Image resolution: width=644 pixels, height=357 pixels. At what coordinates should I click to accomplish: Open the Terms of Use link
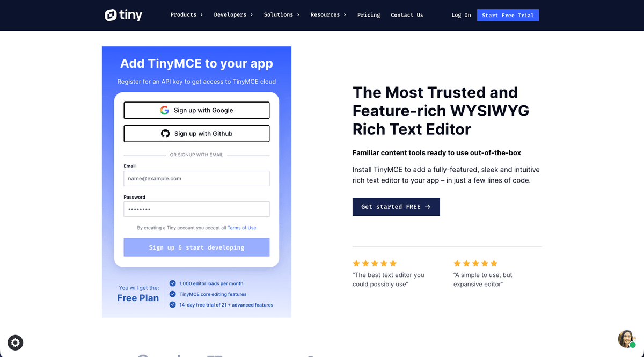tap(241, 228)
